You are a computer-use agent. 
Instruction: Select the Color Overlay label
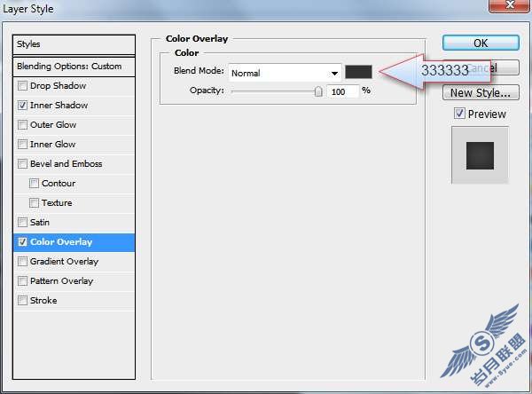(61, 242)
